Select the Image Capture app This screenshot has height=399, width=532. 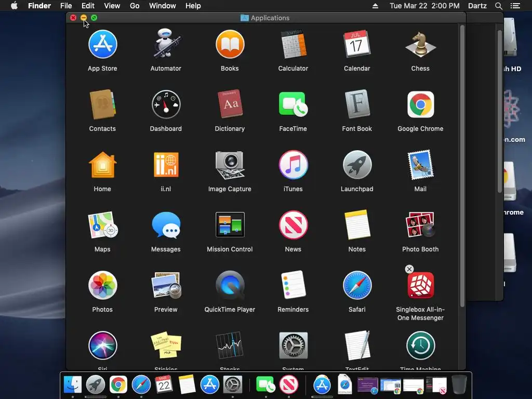coord(230,165)
